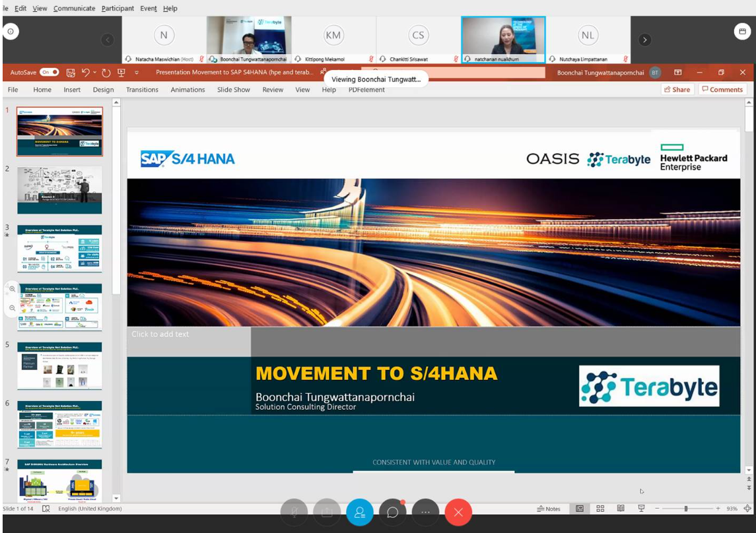Image resolution: width=756 pixels, height=533 pixels.
Task: Click the accessibility check status bar icon
Action: (x=46, y=509)
